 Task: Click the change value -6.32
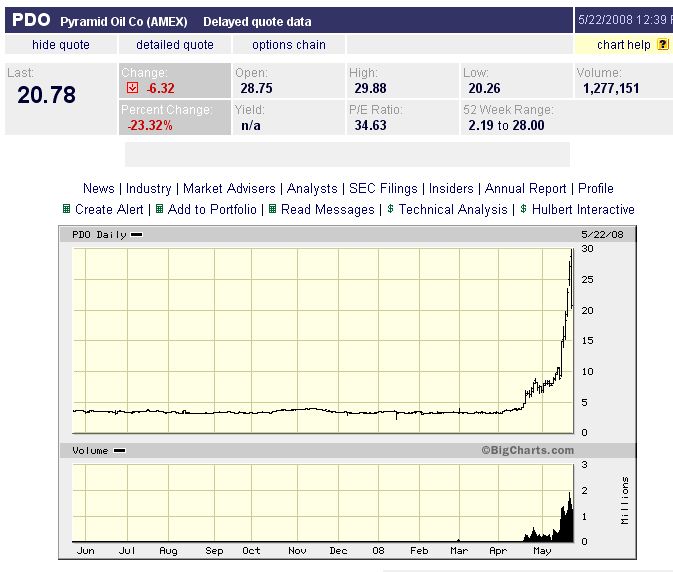(160, 88)
